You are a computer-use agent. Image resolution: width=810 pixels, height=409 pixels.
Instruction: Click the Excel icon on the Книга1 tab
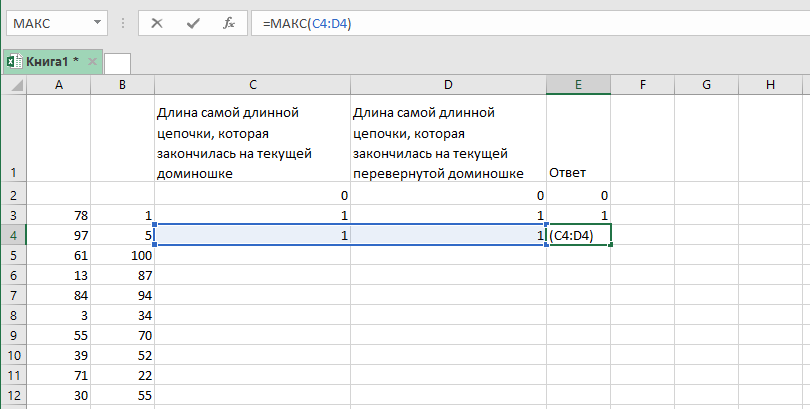15,62
